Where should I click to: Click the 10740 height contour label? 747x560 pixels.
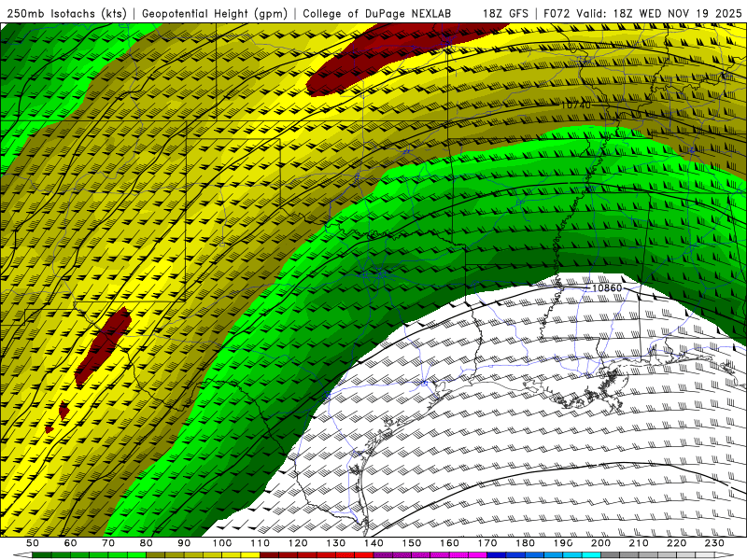tap(576, 105)
